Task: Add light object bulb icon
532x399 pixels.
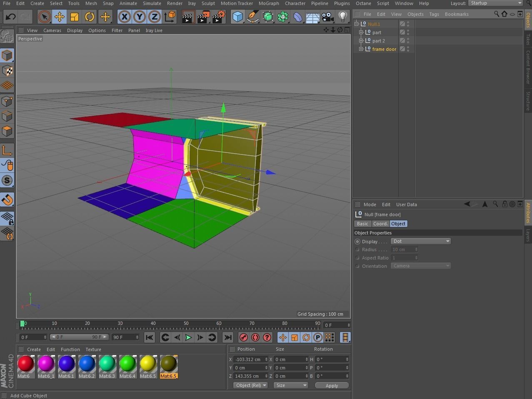Action: coord(342,17)
